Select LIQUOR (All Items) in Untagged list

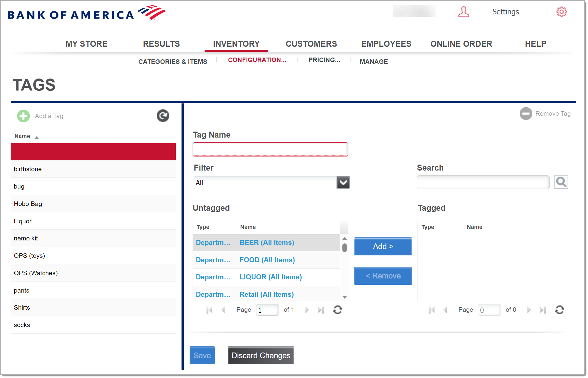(x=267, y=277)
